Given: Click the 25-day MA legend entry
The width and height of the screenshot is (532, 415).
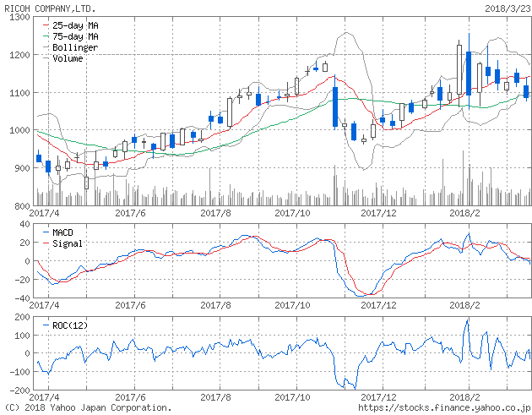Looking at the screenshot, I should [x=75, y=26].
